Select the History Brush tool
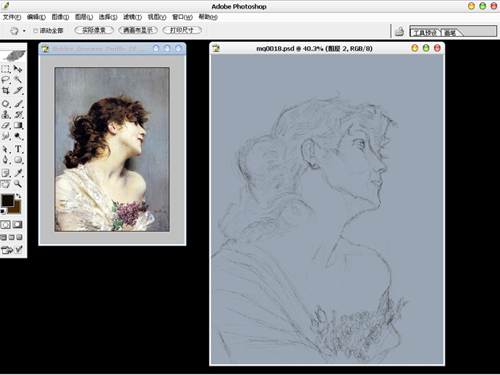Image resolution: width=500 pixels, height=375 pixels. [x=18, y=115]
